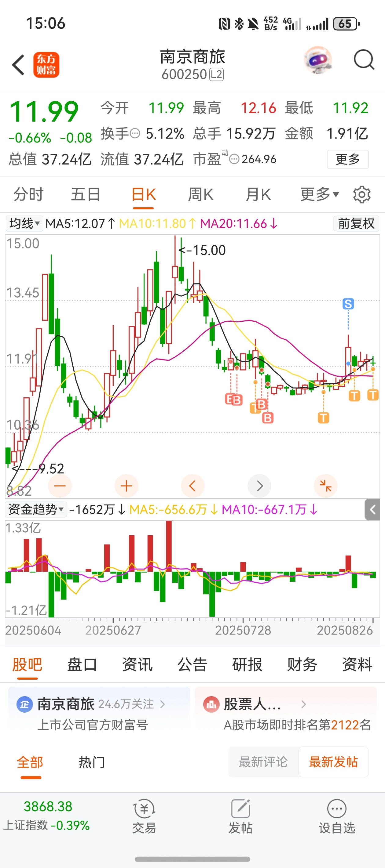Tap the 换手 info circle icon
This screenshot has height=868, width=385.
click(x=135, y=133)
